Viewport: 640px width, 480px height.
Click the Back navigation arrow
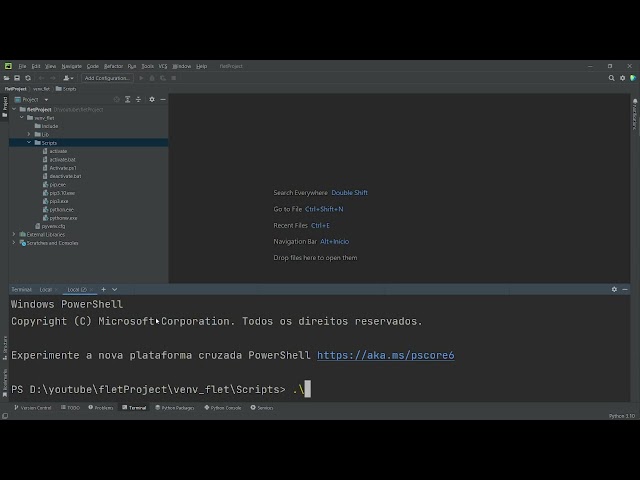point(41,78)
